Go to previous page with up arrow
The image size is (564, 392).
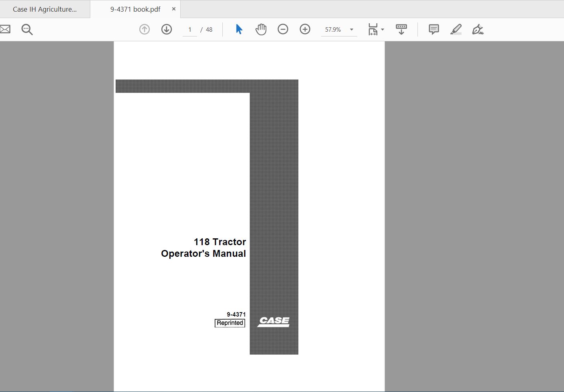point(145,29)
